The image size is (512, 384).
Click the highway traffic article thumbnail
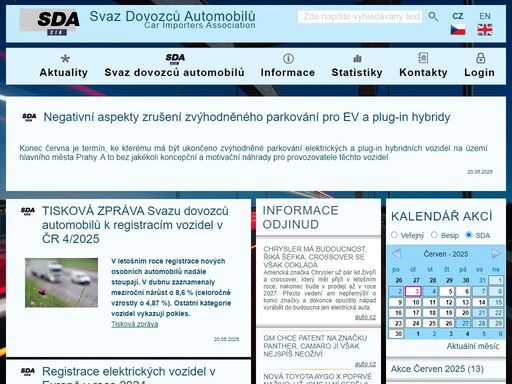tap(61, 283)
